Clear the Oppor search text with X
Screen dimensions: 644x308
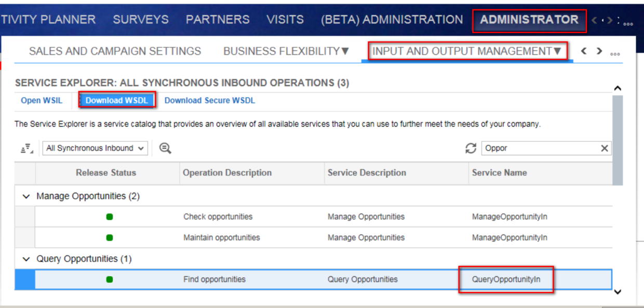[604, 149]
